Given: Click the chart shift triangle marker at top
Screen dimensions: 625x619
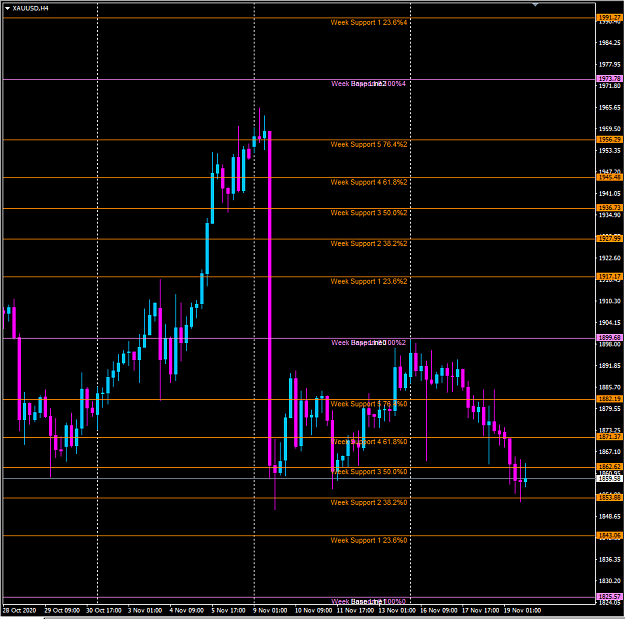Looking at the screenshot, I should 535,4.
